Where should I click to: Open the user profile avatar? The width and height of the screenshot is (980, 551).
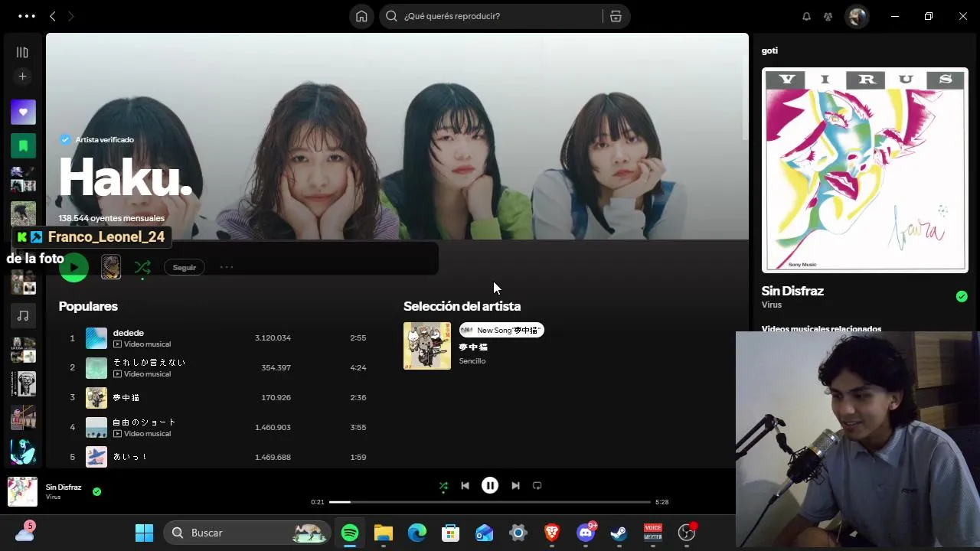tap(857, 16)
